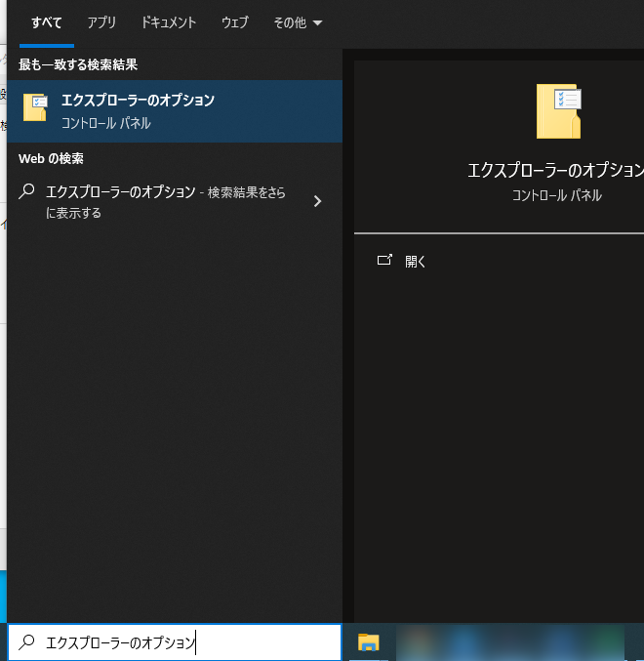644x661 pixels.
Task: Click inside the taskbar search text field
Action: pyautogui.click(x=185, y=641)
